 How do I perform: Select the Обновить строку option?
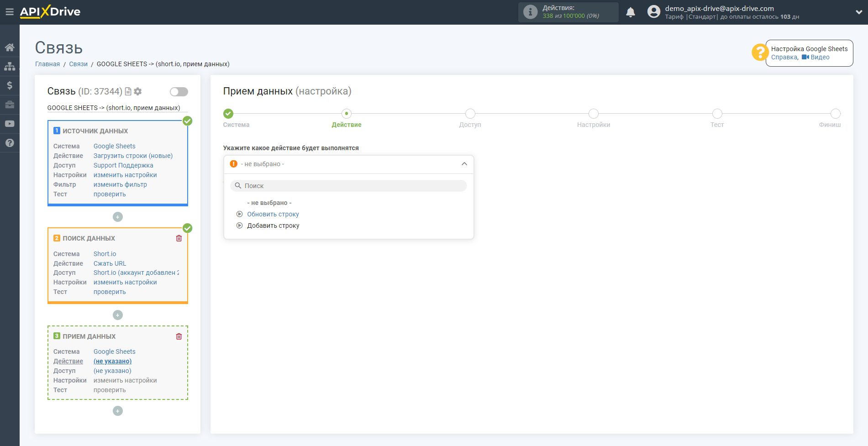point(273,214)
